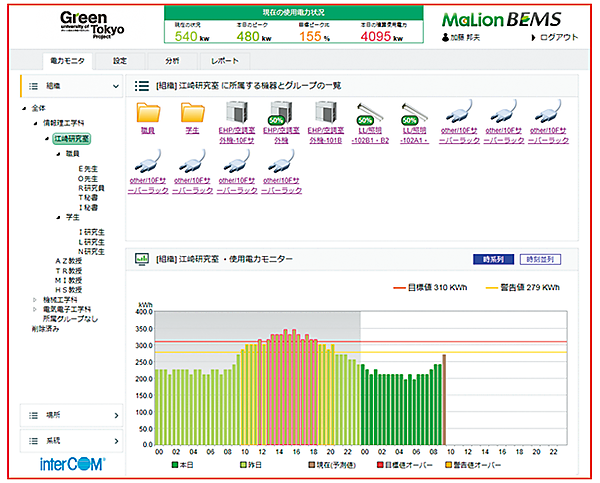Expand the 組織 panel dropdown
Viewport: 600px width, 483px height.
click(116, 87)
